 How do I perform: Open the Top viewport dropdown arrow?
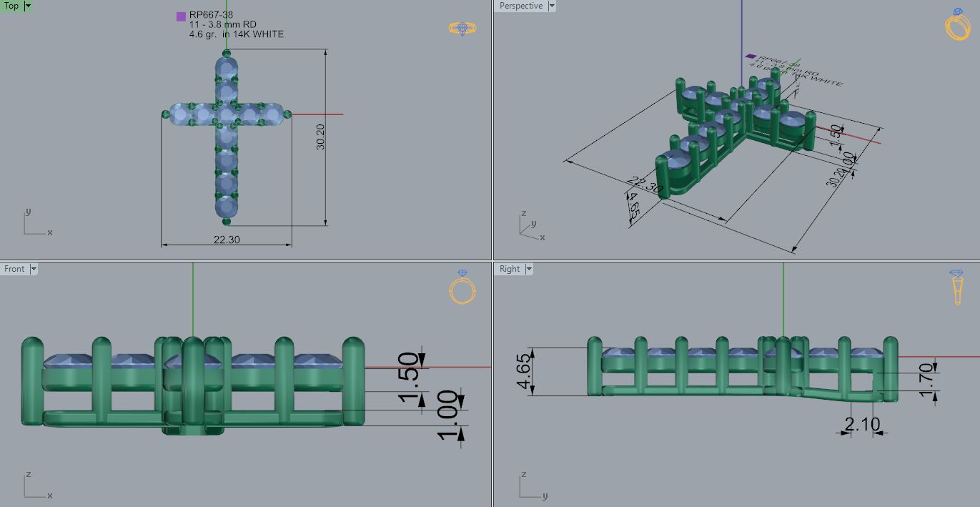click(28, 6)
